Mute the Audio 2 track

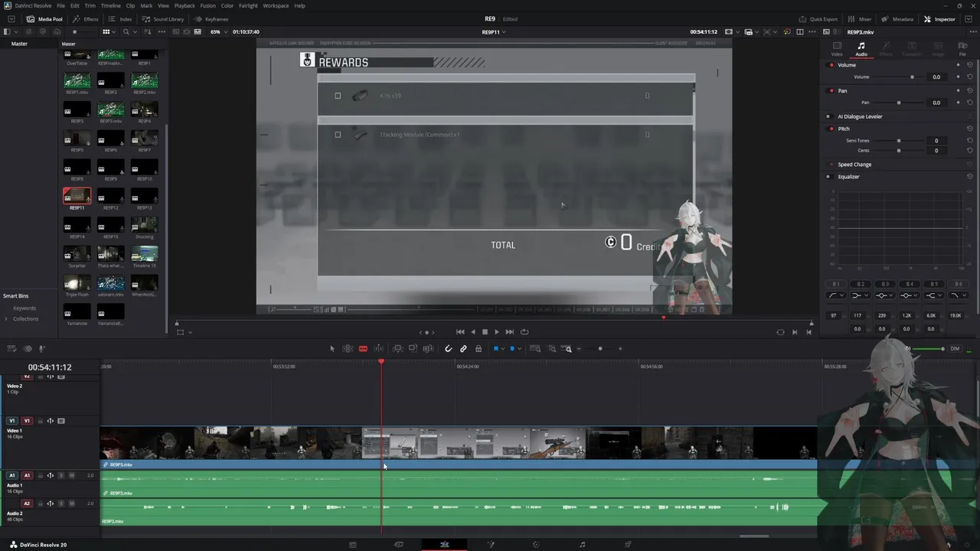tap(71, 504)
